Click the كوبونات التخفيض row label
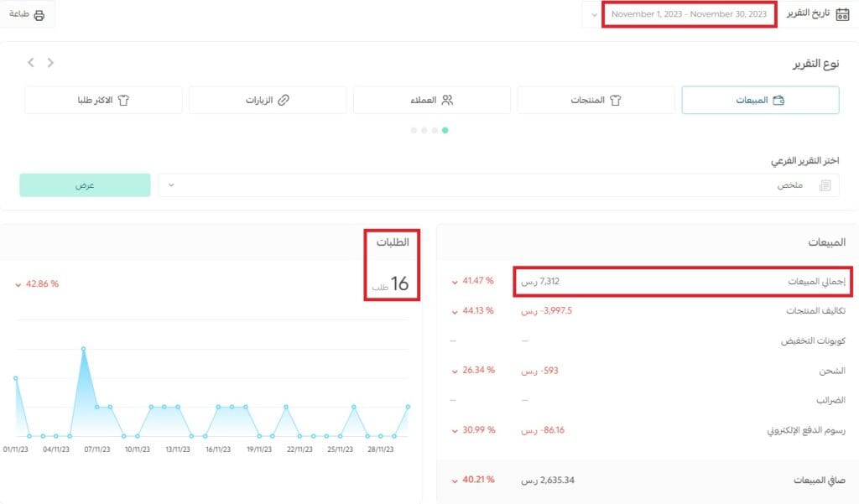859x504 pixels. (813, 340)
